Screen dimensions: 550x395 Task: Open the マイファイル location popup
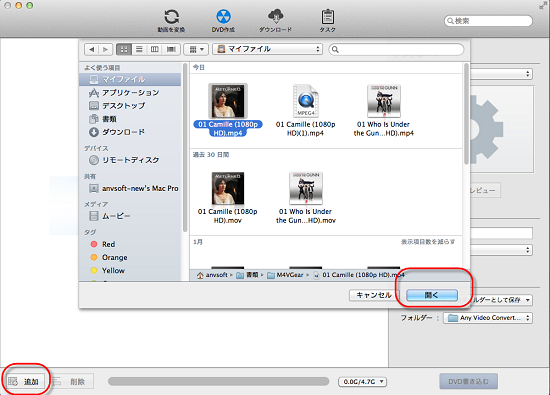tap(267, 49)
